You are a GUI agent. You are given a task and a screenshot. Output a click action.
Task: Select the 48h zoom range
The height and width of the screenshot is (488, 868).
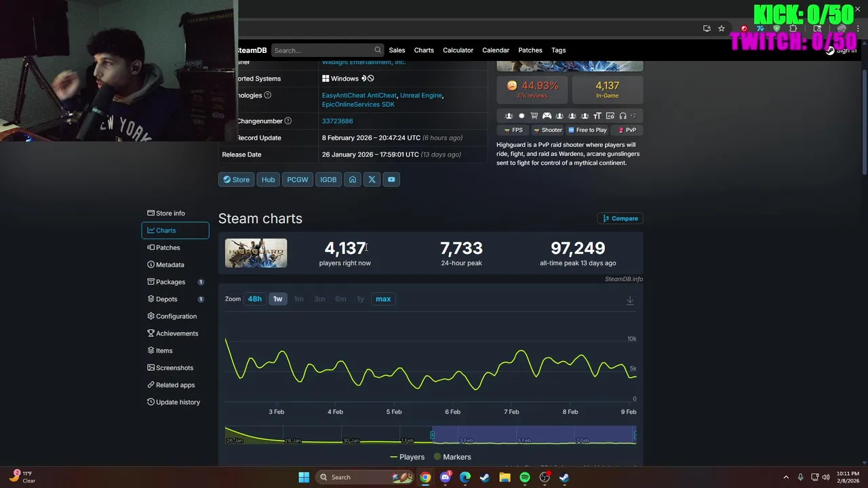(254, 299)
